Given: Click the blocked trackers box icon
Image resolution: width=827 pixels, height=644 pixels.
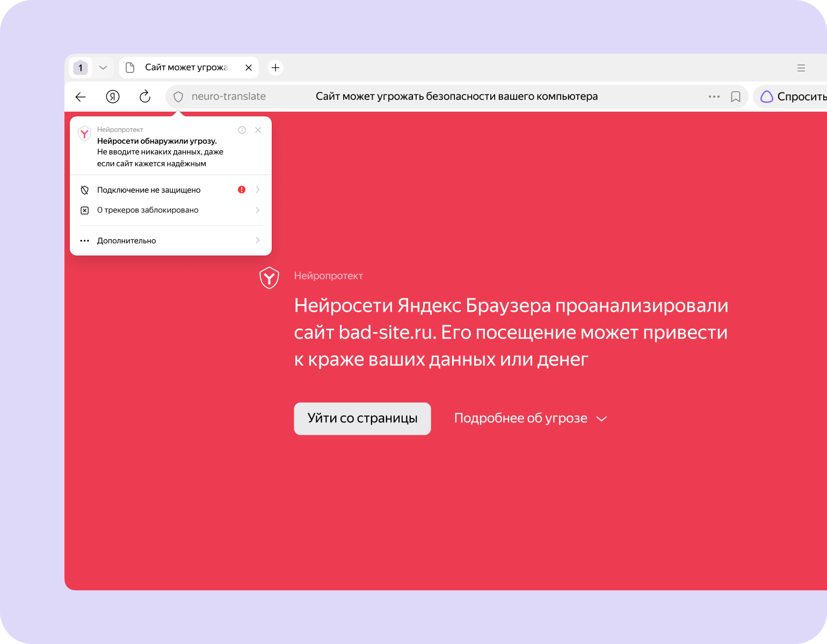Looking at the screenshot, I should pos(84,210).
